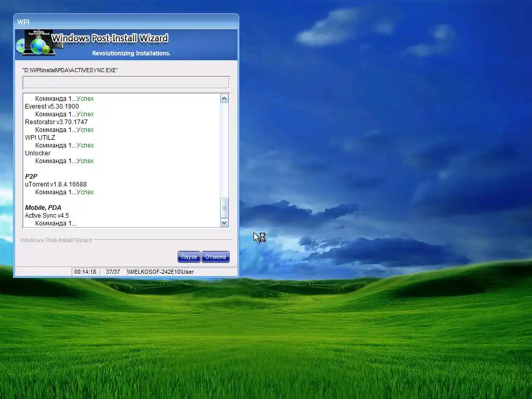Click the Revolutionizing Installations tagline
The height and width of the screenshot is (399, 532).
point(131,54)
